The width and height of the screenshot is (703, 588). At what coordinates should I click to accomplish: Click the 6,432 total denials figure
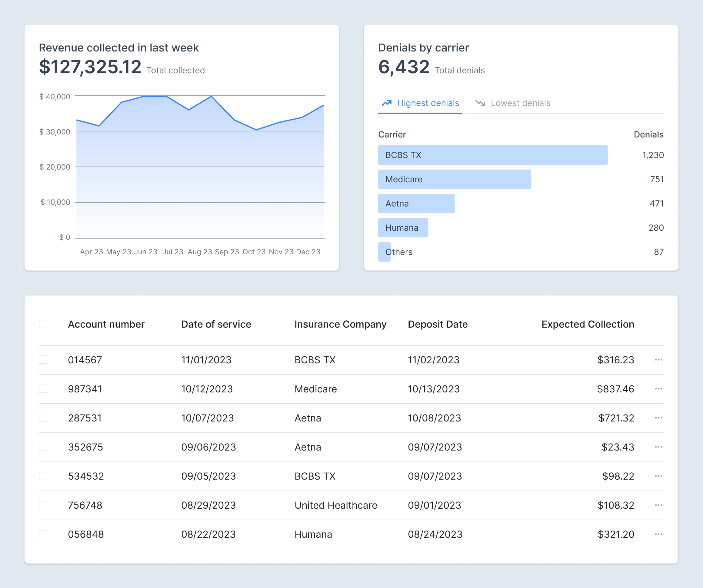coord(404,67)
